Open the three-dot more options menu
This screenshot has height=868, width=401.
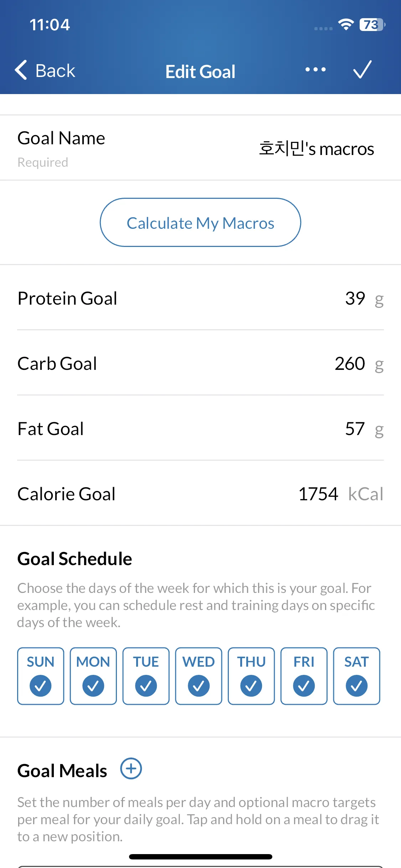(315, 69)
